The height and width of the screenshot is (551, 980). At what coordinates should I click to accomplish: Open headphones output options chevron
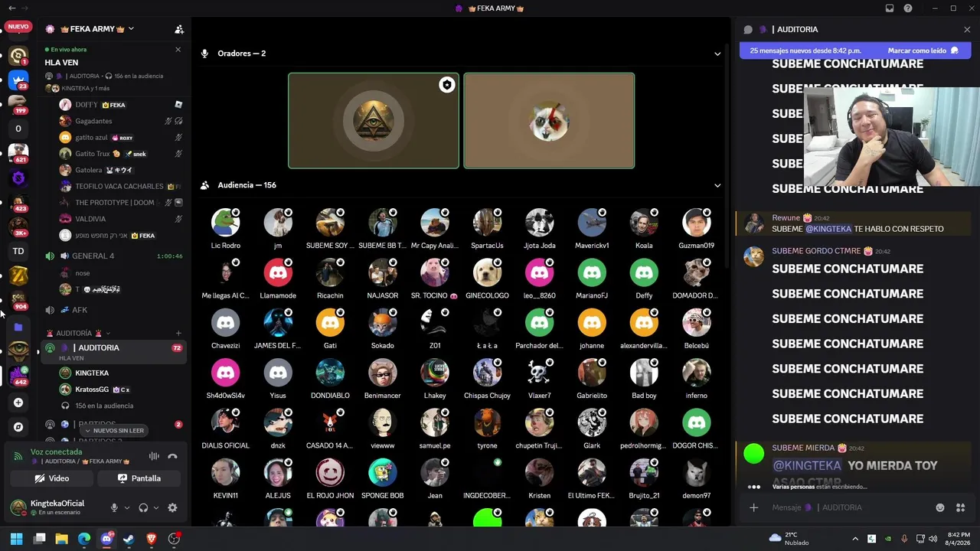156,507
